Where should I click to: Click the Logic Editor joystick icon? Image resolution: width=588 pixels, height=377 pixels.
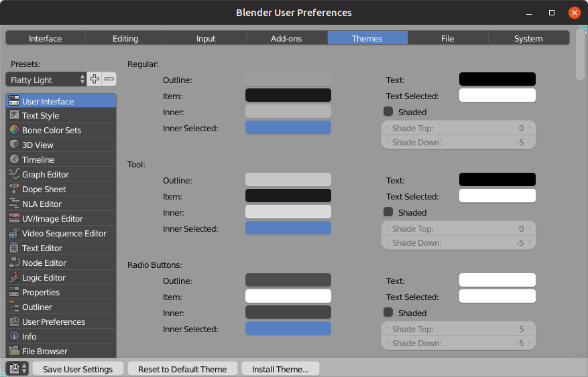click(x=14, y=277)
